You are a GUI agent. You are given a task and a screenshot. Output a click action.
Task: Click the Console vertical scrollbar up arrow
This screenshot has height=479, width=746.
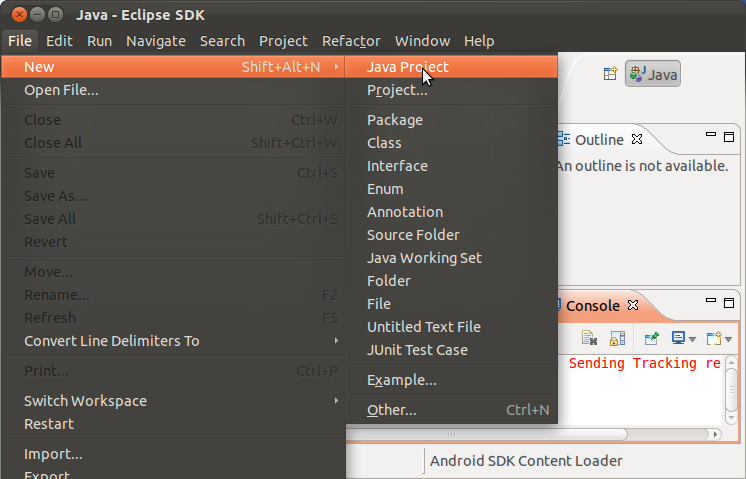coord(732,362)
